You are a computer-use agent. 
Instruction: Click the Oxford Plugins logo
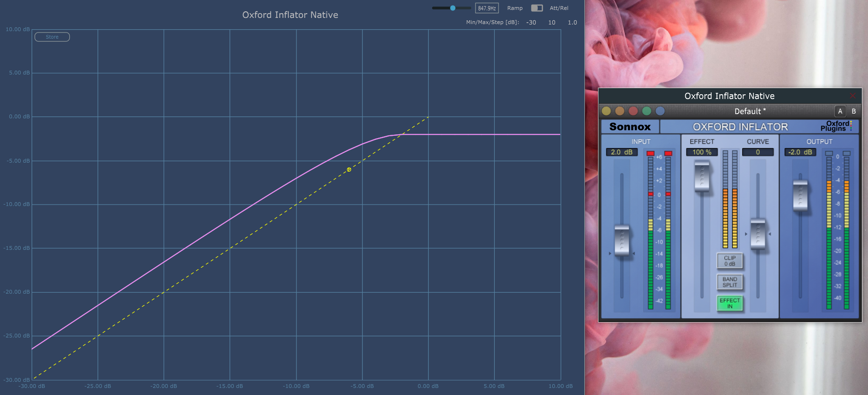[x=836, y=126]
